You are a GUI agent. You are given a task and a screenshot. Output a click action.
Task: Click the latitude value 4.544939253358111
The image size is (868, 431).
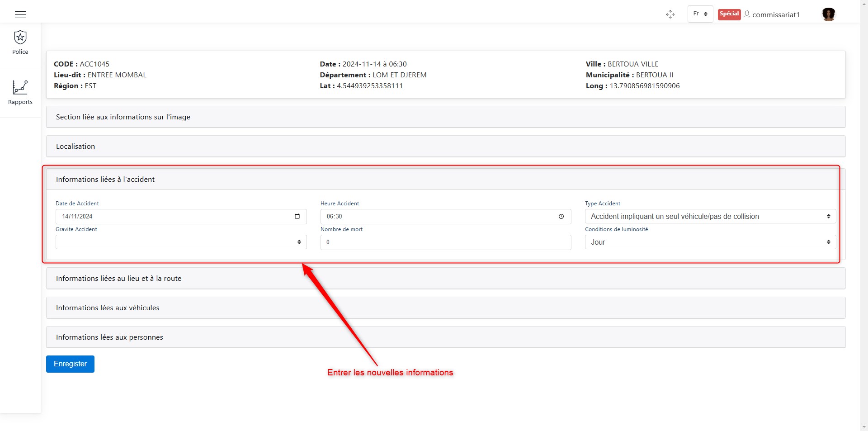point(370,85)
